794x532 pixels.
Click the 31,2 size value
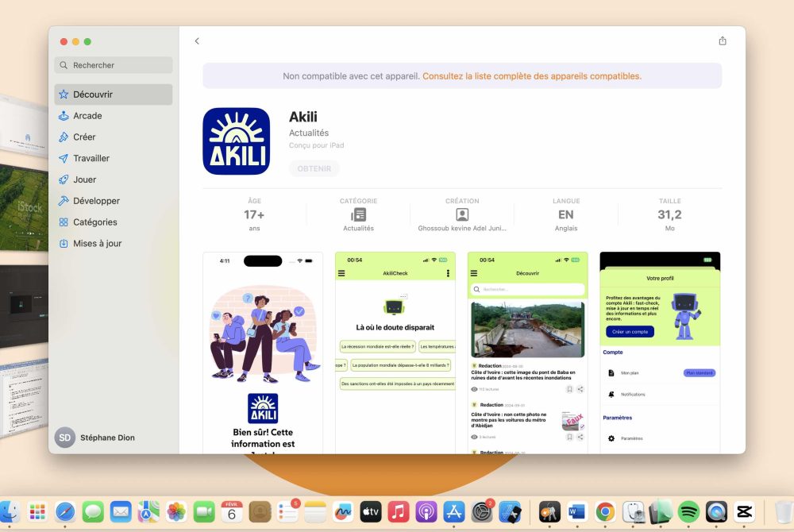click(669, 214)
